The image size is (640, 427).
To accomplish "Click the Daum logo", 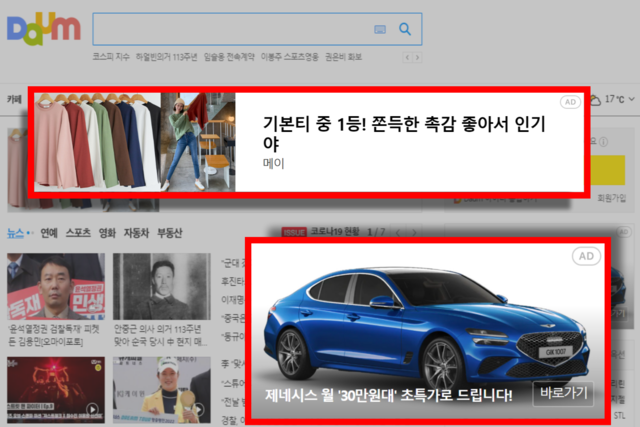I will coord(44,29).
